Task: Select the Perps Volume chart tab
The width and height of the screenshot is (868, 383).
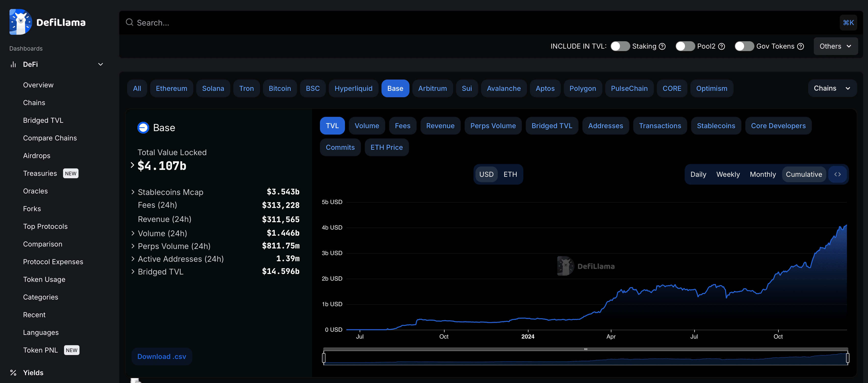Action: pyautogui.click(x=493, y=126)
